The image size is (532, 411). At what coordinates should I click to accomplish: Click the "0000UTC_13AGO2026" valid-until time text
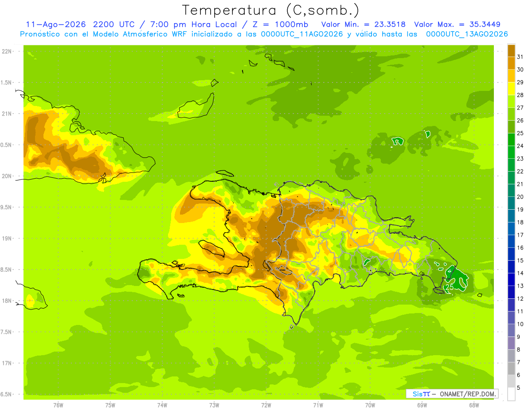(x=467, y=34)
